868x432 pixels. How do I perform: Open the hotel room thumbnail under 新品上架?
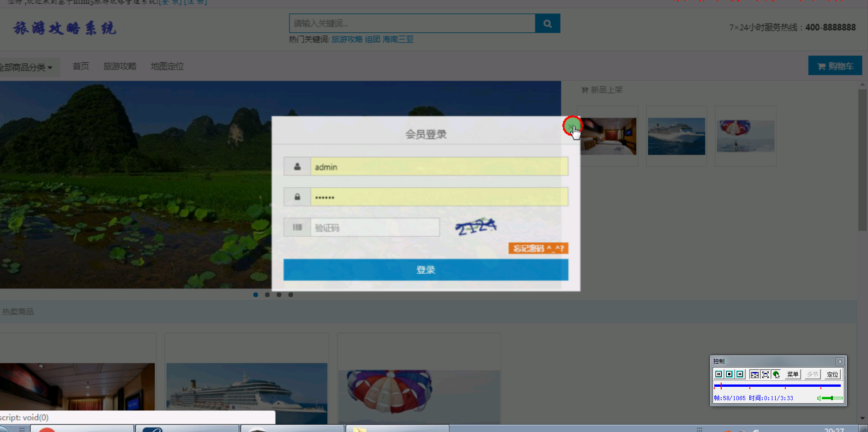609,136
